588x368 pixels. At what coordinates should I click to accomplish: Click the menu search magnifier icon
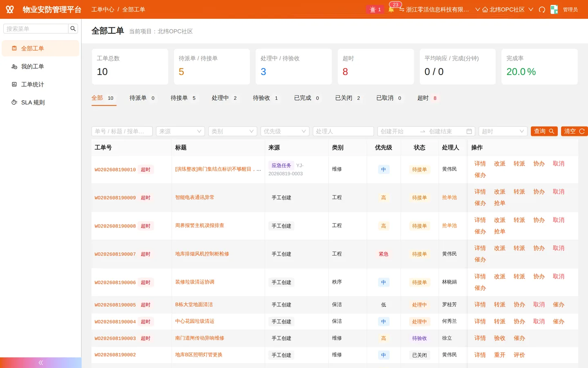(x=73, y=29)
